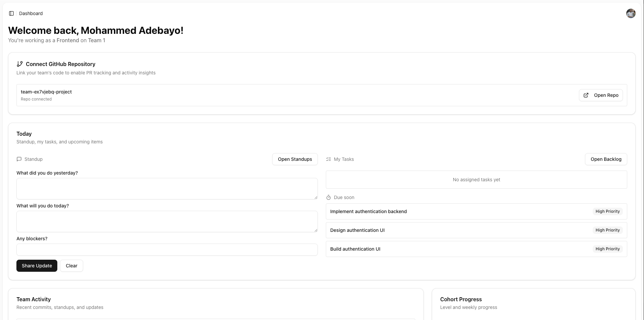Select the Design authentication UI task
The height and width of the screenshot is (320, 644).
point(357,230)
